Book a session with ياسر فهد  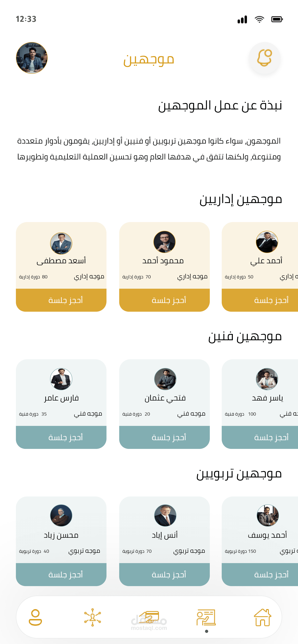(260, 437)
